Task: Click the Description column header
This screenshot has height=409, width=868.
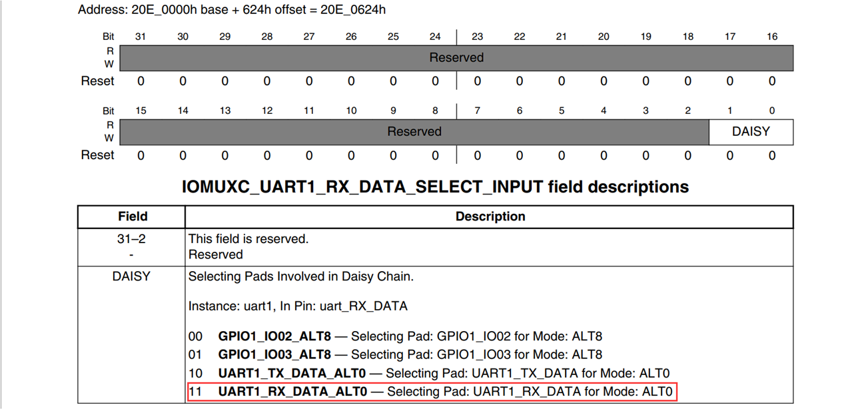Action: [490, 216]
